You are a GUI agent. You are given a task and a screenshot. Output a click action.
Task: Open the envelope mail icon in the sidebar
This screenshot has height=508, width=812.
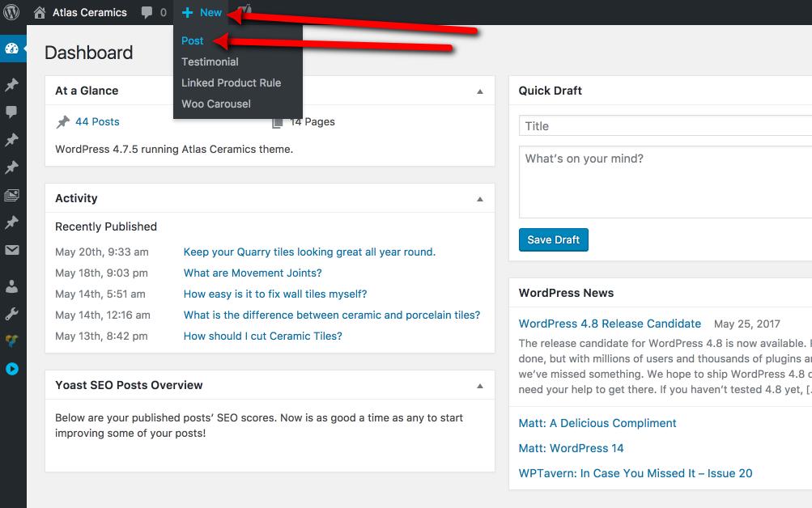click(x=12, y=250)
